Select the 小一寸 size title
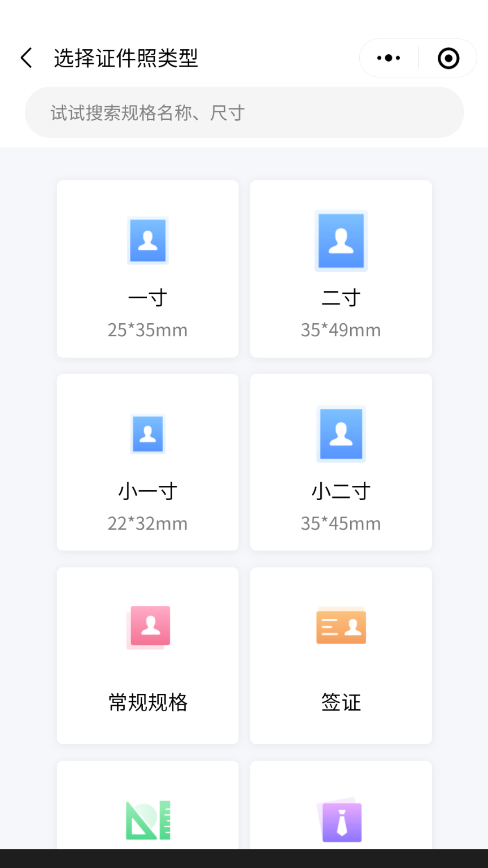The width and height of the screenshot is (488, 868). (x=148, y=492)
